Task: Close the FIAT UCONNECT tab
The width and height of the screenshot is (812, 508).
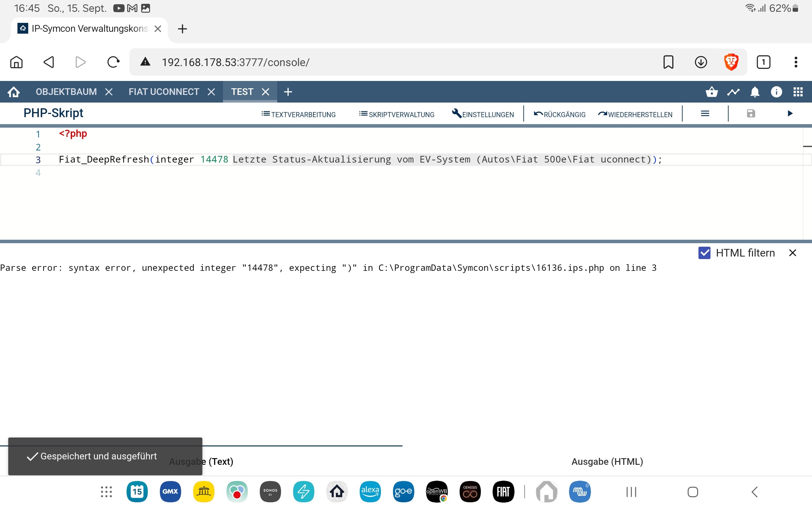Action: pos(211,92)
